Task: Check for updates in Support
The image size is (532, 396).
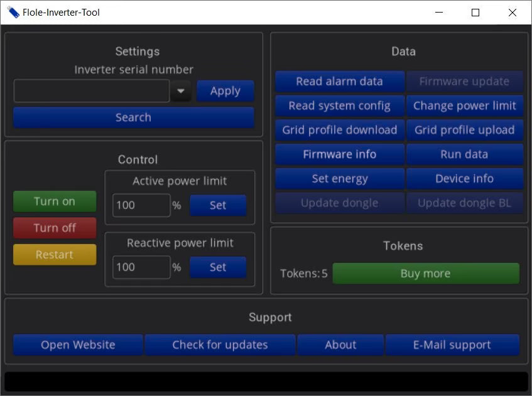Action: (220, 345)
